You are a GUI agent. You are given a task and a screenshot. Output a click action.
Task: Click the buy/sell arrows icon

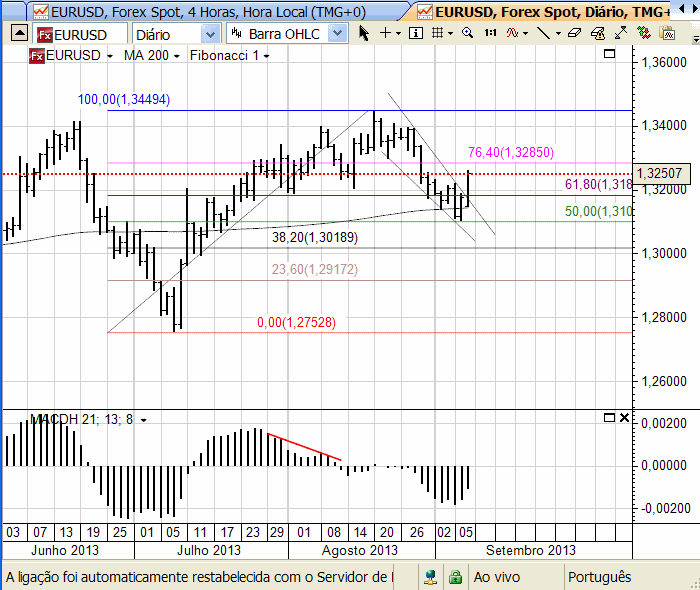644,33
